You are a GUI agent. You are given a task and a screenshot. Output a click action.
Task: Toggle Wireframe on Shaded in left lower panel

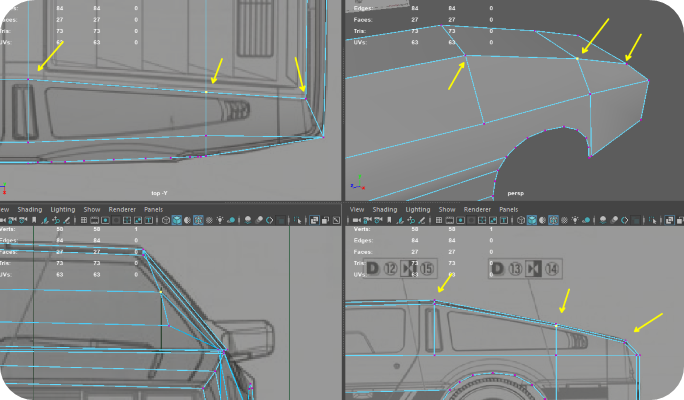[198, 220]
